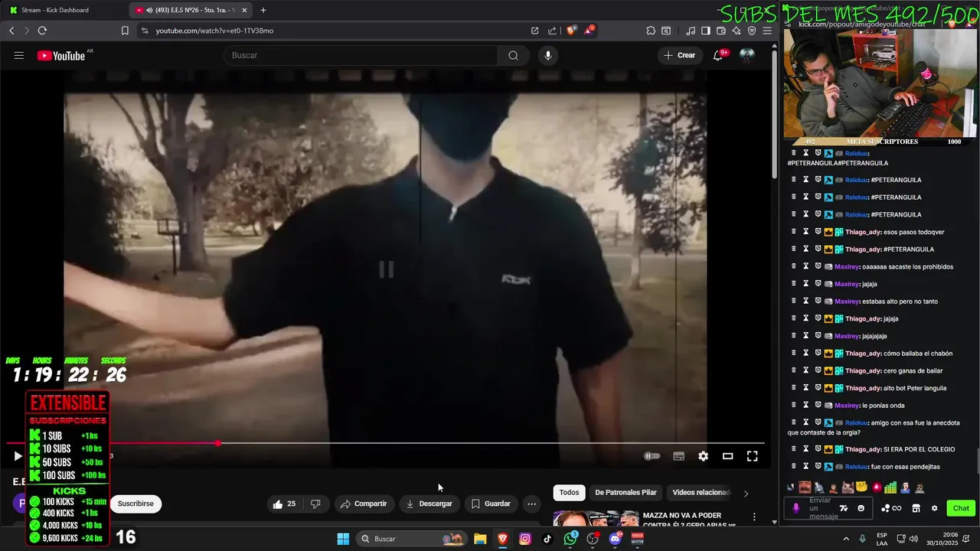Open options menu for MAZZA video
980x551 pixels.
(x=754, y=517)
